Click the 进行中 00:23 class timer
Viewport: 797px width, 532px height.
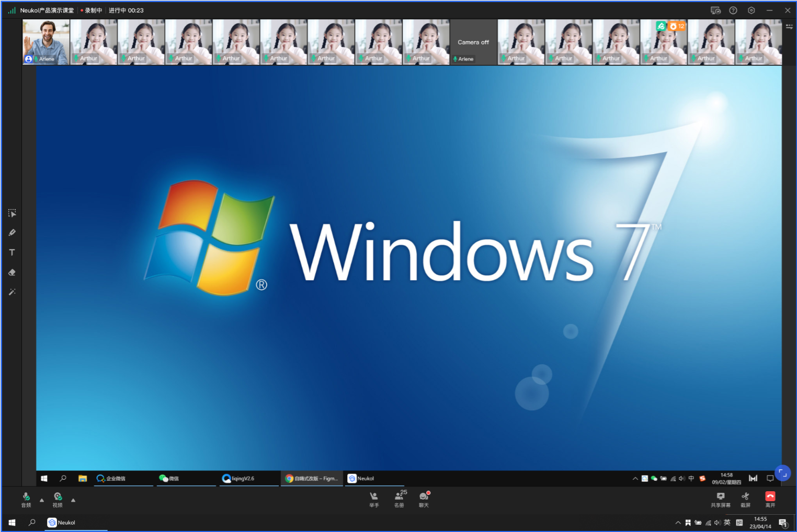pyautogui.click(x=126, y=10)
